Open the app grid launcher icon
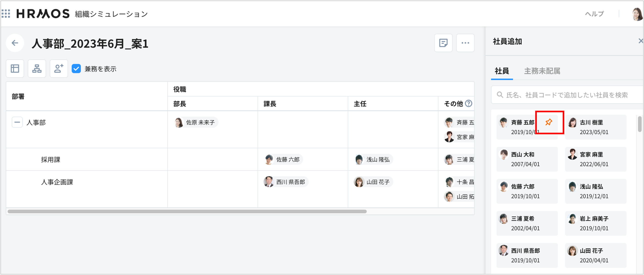 click(6, 14)
